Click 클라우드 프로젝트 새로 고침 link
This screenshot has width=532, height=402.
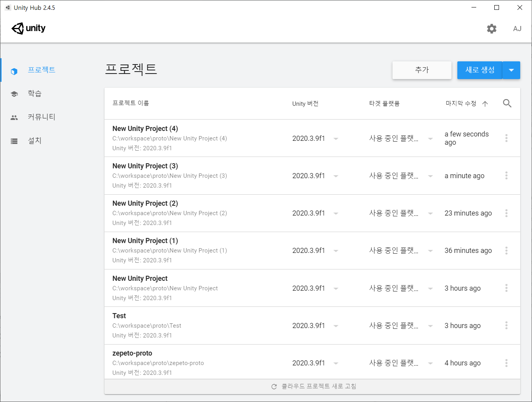(x=319, y=386)
